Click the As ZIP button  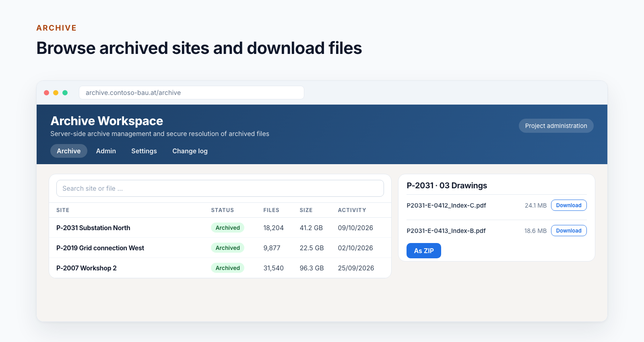click(424, 251)
